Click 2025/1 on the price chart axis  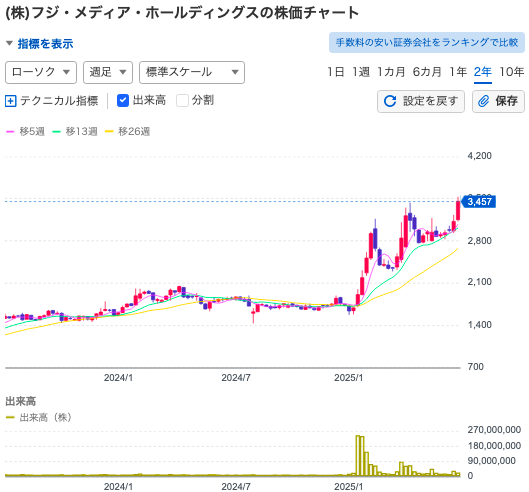coord(349,378)
